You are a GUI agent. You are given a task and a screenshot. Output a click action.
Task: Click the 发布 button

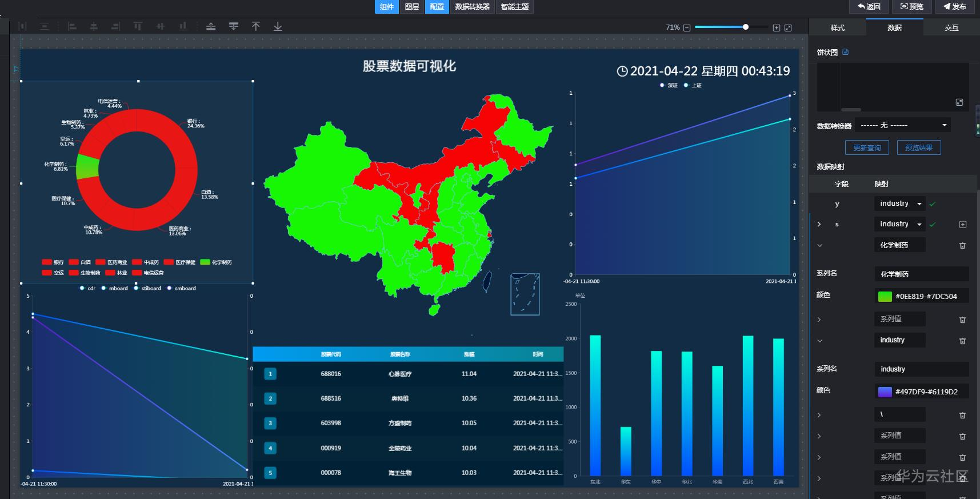955,7
